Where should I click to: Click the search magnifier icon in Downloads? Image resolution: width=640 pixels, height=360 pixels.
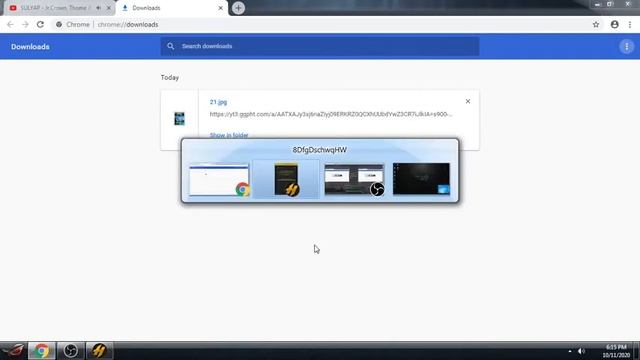pyautogui.click(x=171, y=46)
